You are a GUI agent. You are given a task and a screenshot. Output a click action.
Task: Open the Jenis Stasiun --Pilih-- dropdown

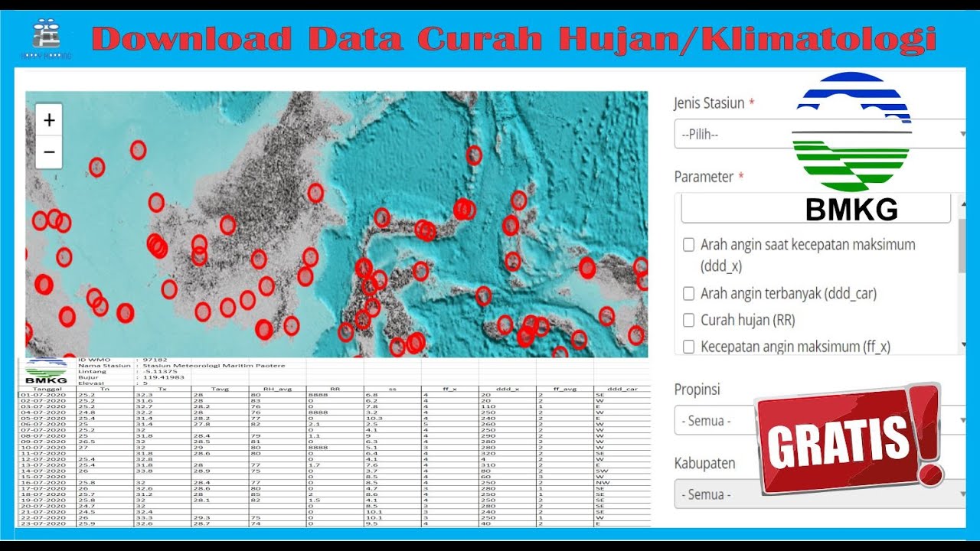[819, 134]
